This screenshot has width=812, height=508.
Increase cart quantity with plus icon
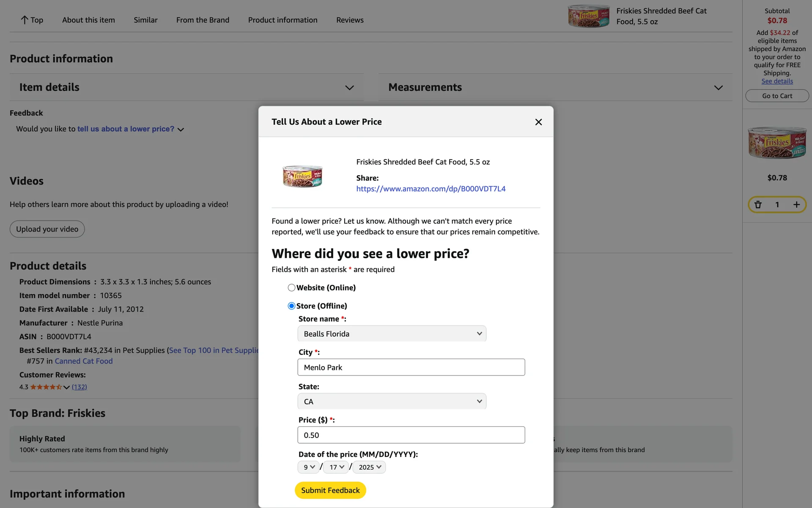click(796, 204)
